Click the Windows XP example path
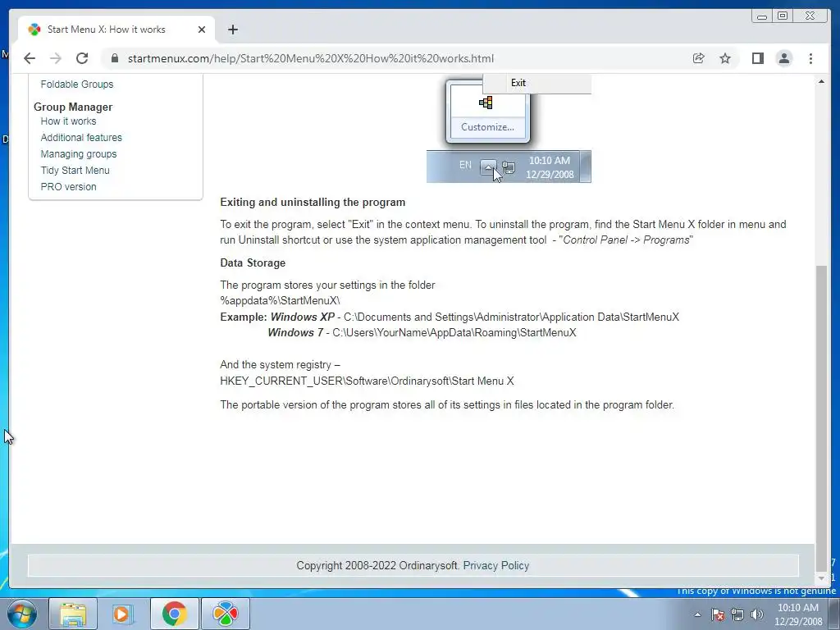 tap(512, 317)
